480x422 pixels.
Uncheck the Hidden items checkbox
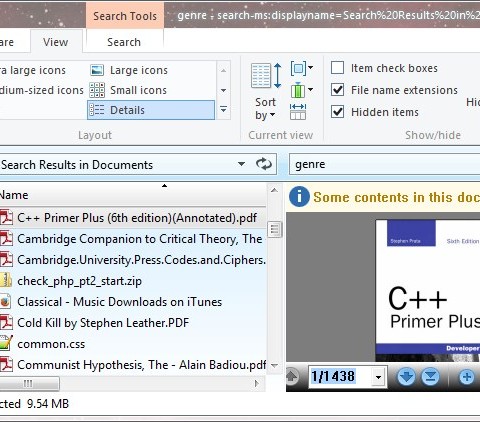pos(337,112)
